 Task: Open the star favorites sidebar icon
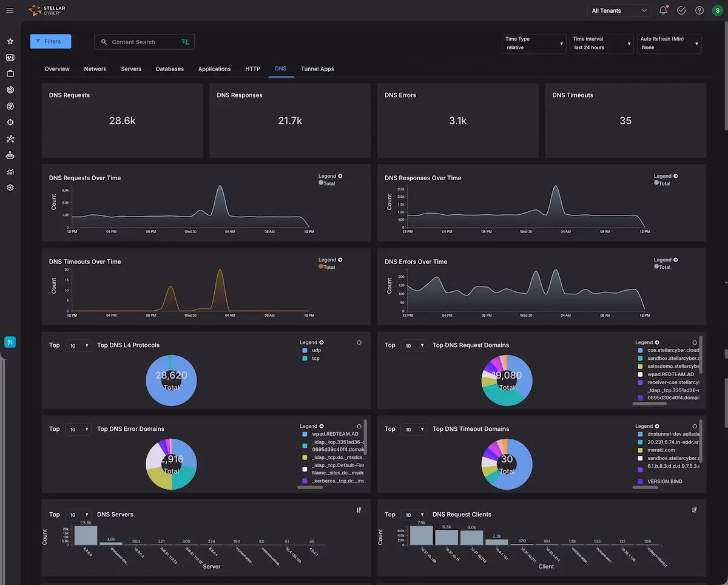(10, 41)
